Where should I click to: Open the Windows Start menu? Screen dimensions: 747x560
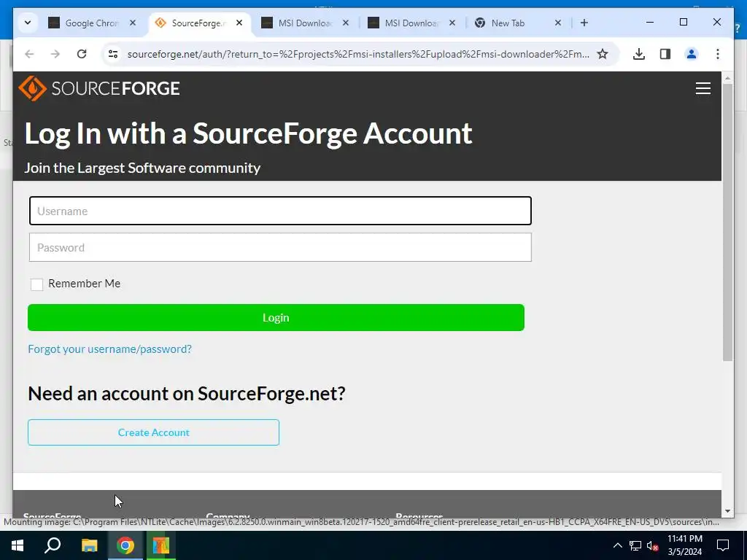tap(18, 545)
